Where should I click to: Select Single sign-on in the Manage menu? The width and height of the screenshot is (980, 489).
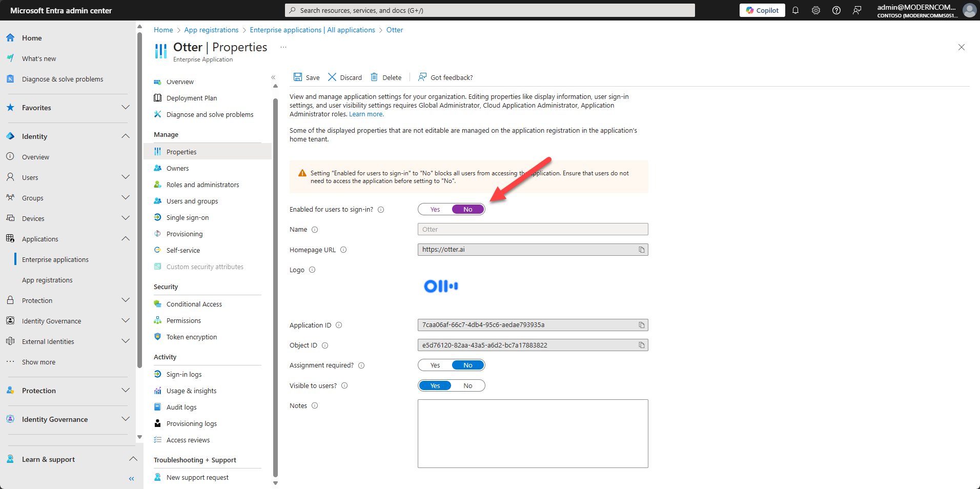[x=187, y=217]
